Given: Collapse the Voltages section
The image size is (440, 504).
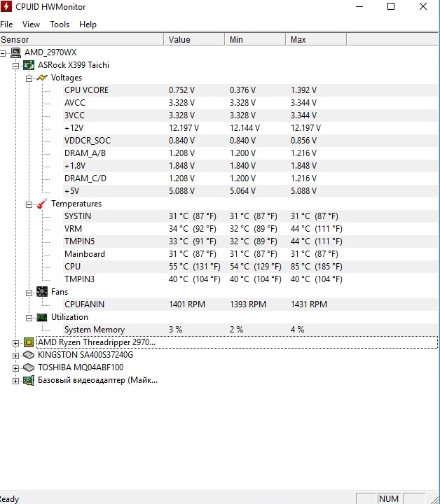Looking at the screenshot, I should 29,78.
